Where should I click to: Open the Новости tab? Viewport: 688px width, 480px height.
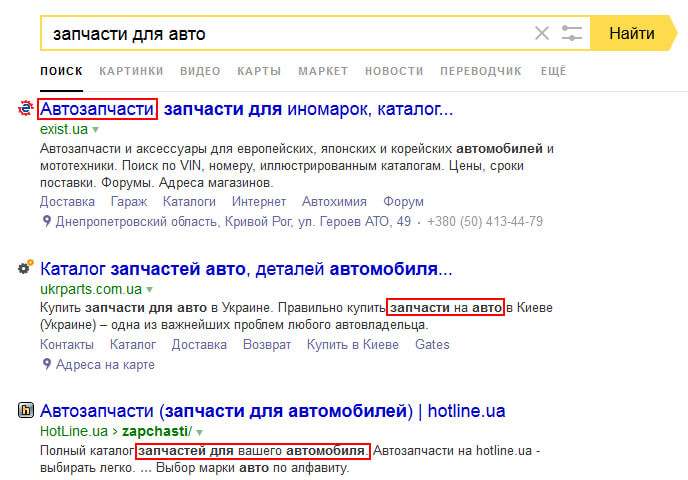pyautogui.click(x=394, y=71)
